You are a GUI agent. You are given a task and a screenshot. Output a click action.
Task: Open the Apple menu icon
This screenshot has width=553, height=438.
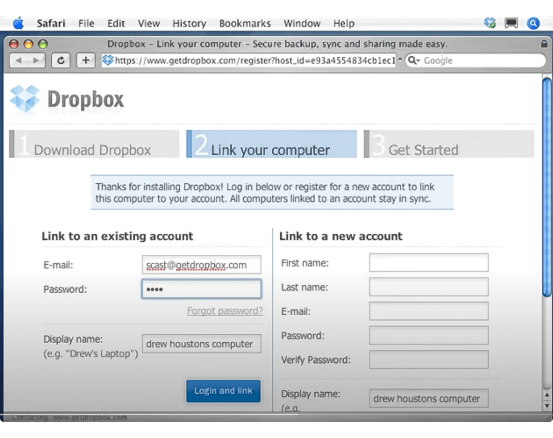(18, 23)
